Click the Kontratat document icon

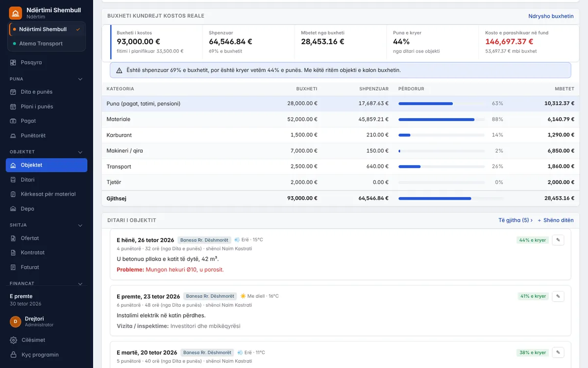13,253
